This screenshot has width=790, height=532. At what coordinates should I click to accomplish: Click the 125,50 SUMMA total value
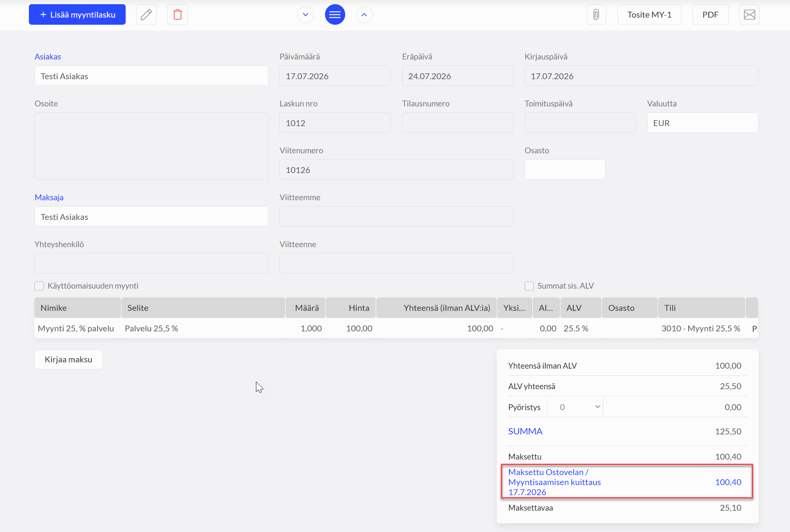click(x=728, y=431)
